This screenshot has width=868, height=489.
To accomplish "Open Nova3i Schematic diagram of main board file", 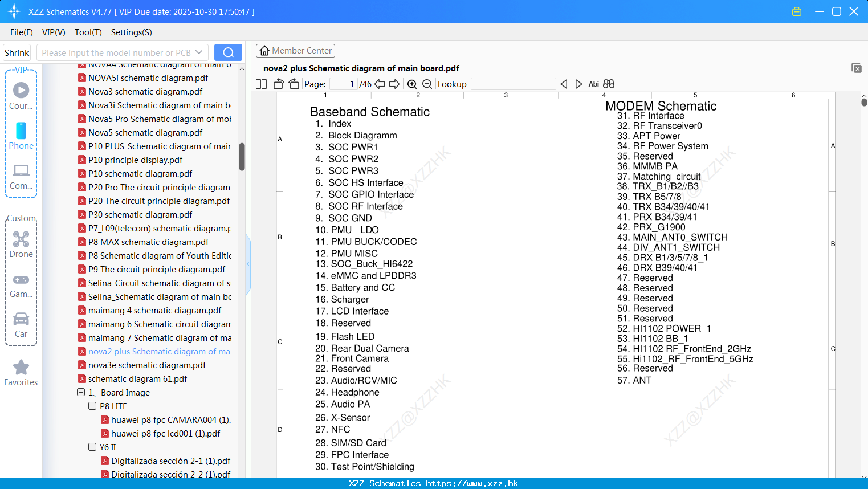I will point(160,105).
